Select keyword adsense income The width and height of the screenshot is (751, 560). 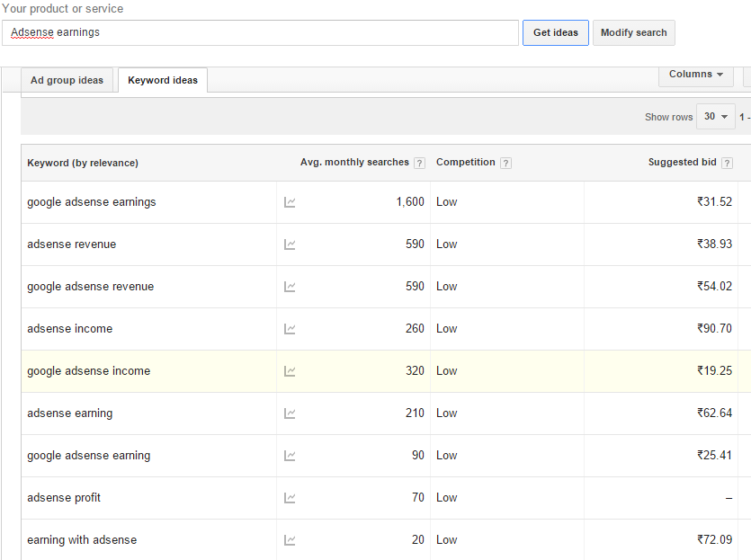pyautogui.click(x=70, y=329)
